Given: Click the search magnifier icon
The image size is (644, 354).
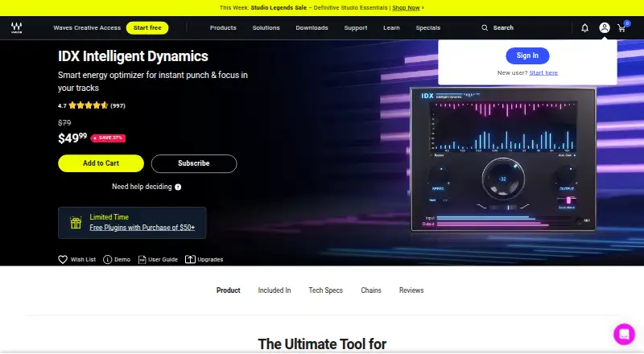Looking at the screenshot, I should coord(485,28).
